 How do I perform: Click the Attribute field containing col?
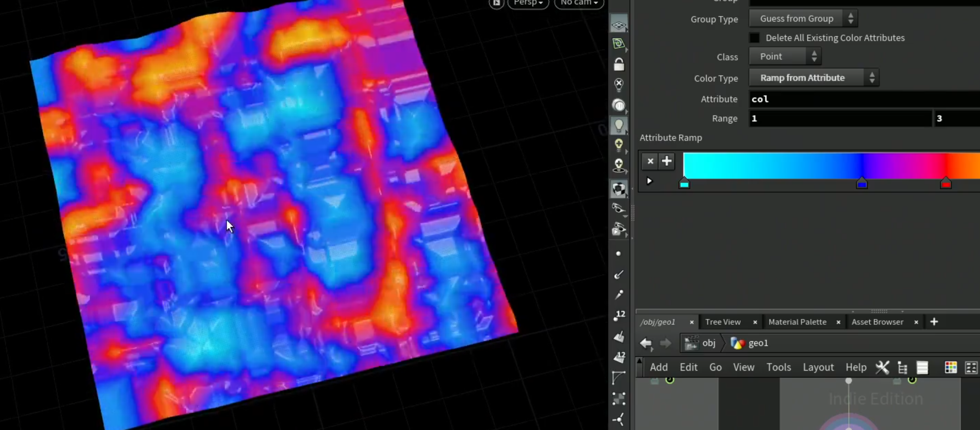pos(864,99)
